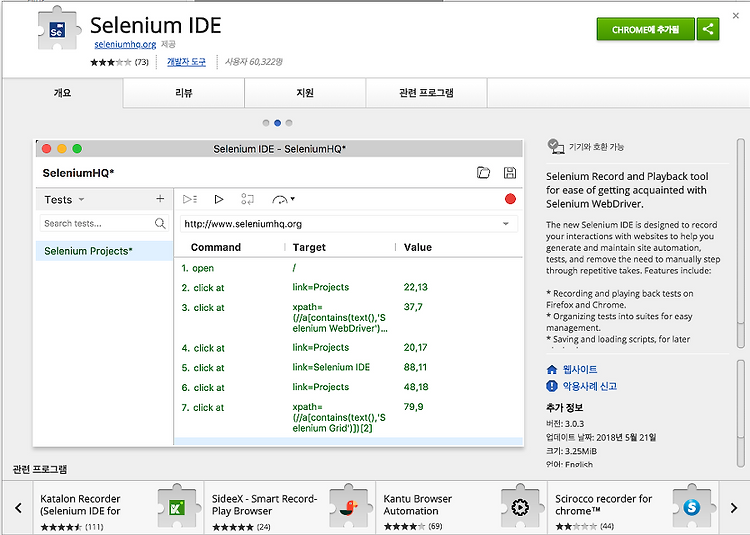Click the plus icon to add test
The width and height of the screenshot is (750, 535).
click(160, 199)
